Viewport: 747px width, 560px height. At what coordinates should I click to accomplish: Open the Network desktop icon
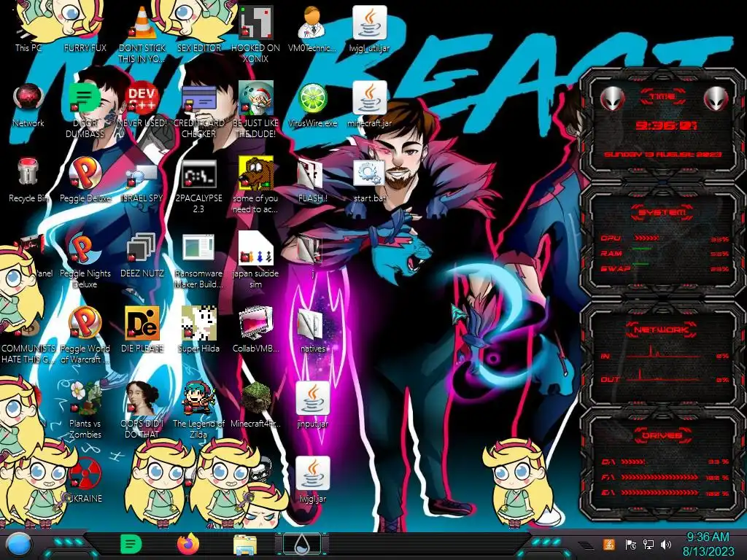tap(28, 105)
